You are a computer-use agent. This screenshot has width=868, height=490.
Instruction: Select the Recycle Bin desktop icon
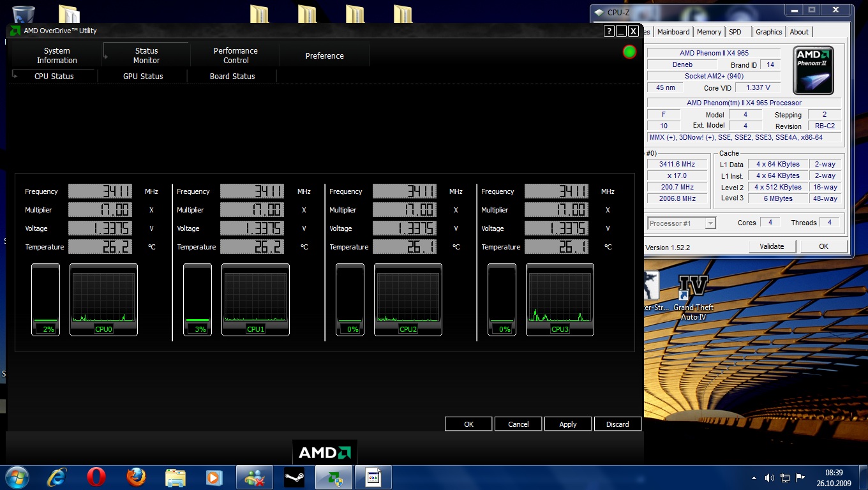point(24,14)
